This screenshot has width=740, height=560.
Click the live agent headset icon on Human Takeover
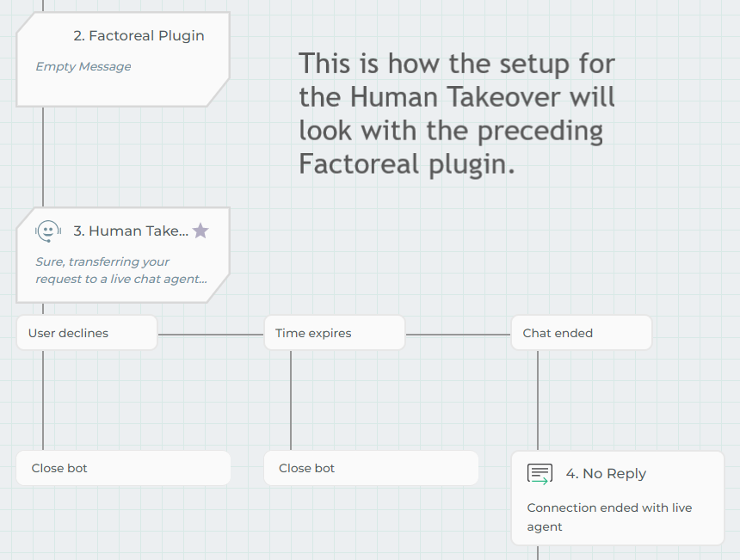(47, 231)
